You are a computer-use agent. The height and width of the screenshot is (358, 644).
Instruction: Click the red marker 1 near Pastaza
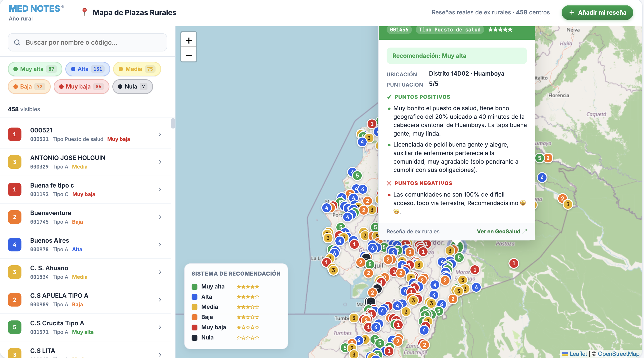click(514, 263)
